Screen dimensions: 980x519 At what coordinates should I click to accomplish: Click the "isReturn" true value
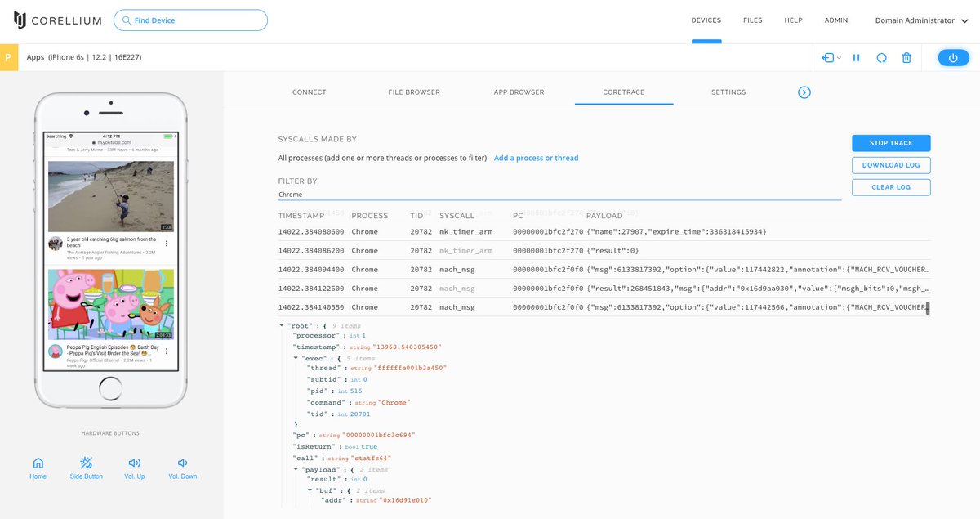[369, 447]
